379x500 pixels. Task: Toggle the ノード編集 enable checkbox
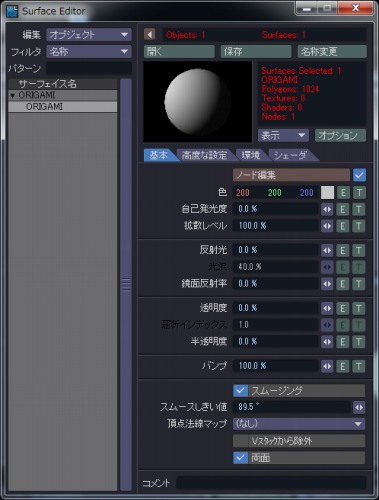click(x=359, y=175)
